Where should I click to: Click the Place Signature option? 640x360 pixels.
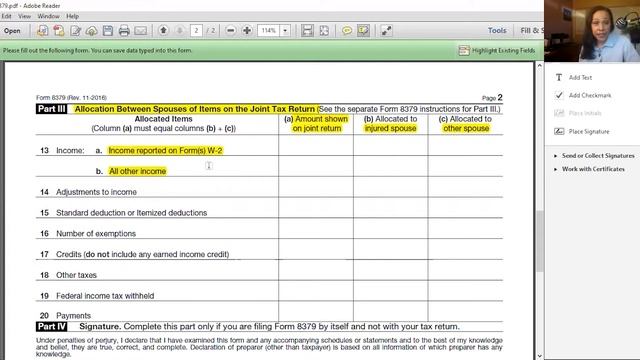click(x=582, y=131)
